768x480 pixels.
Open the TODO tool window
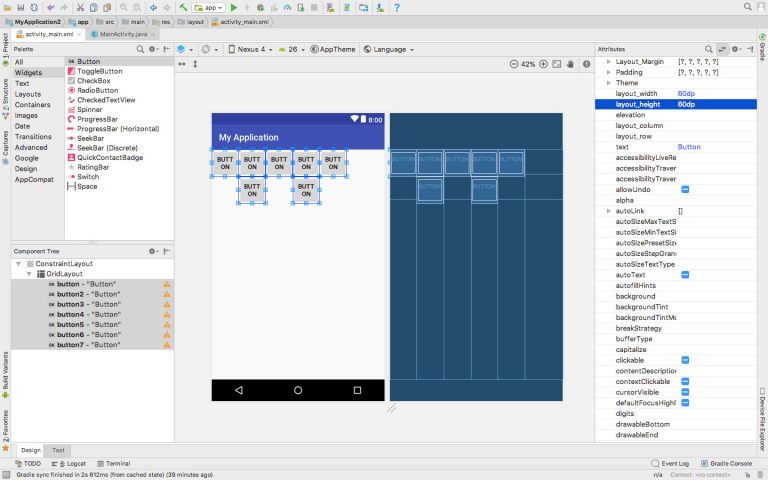28,463
